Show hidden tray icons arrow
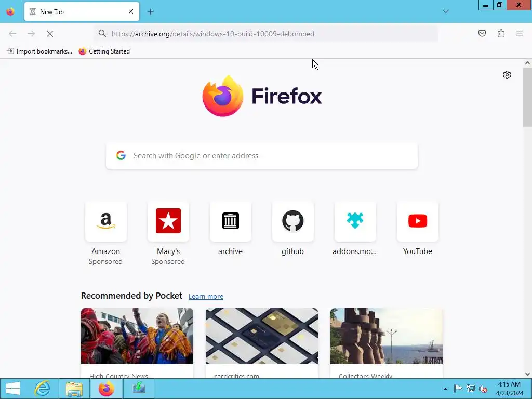 pos(445,389)
